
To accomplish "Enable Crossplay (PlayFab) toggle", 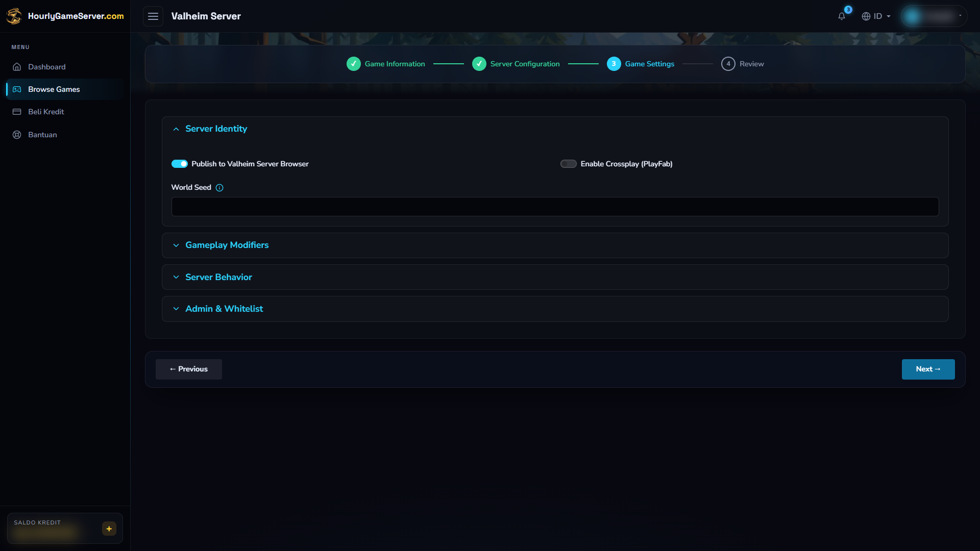I will click(x=569, y=164).
